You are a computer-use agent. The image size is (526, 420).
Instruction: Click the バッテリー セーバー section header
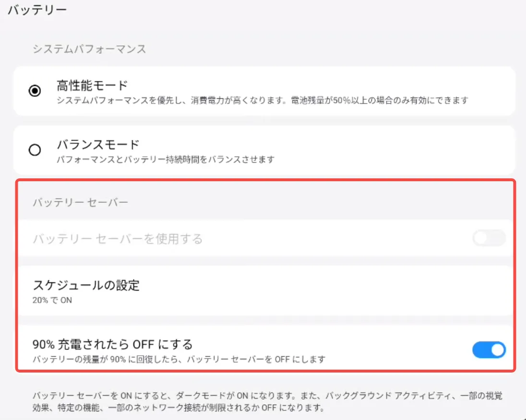point(81,202)
